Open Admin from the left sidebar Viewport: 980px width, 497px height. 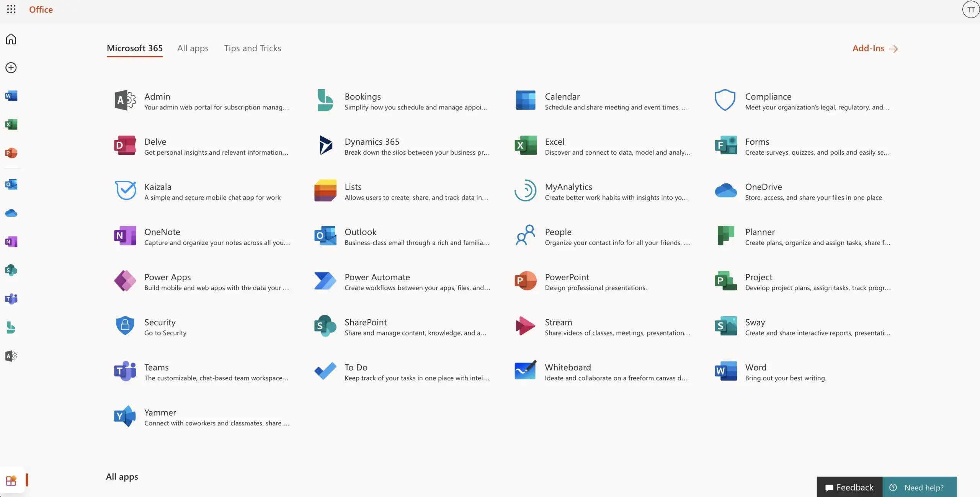[11, 356]
